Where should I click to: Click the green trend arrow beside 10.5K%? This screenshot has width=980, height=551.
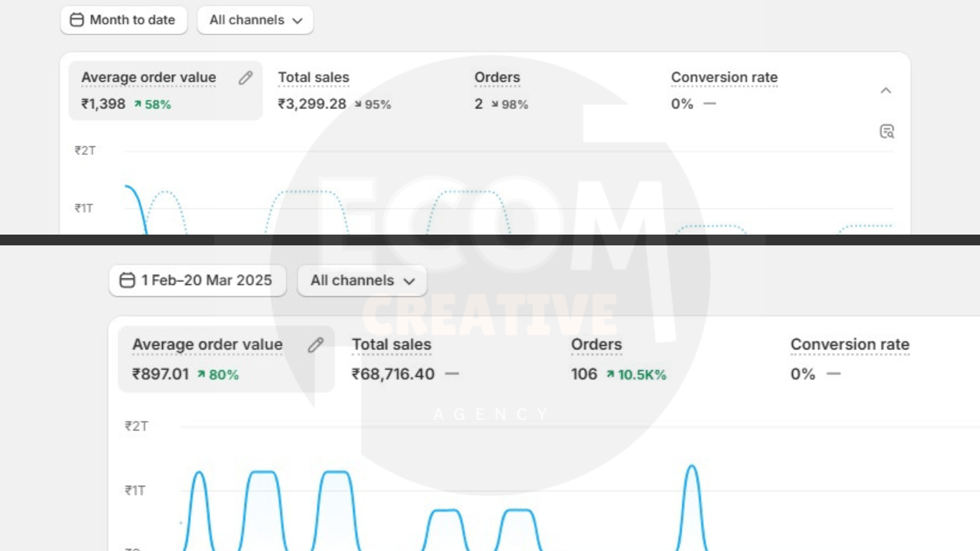pos(611,375)
